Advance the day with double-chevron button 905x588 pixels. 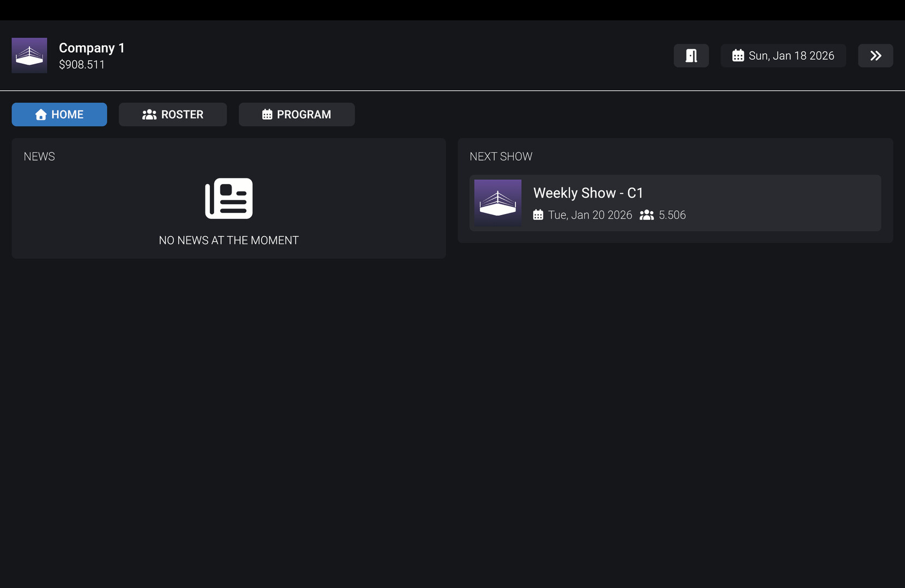pyautogui.click(x=875, y=56)
